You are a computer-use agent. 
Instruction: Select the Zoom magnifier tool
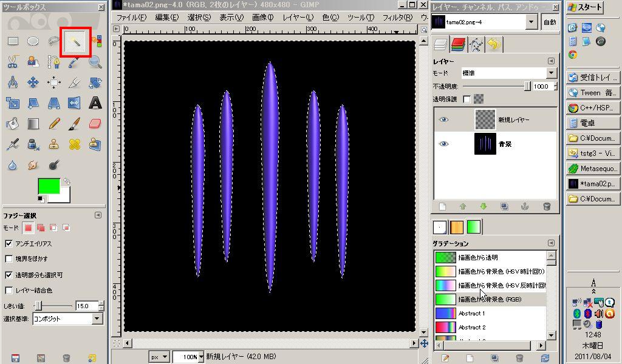[95, 62]
